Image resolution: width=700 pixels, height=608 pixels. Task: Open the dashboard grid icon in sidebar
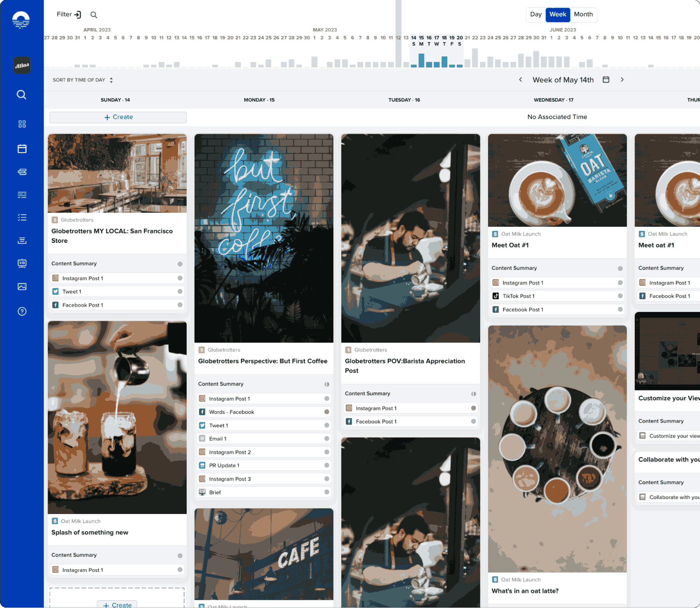tap(22, 124)
